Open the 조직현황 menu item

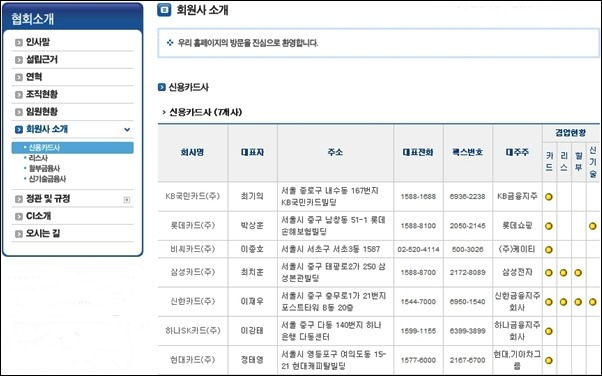coord(41,94)
